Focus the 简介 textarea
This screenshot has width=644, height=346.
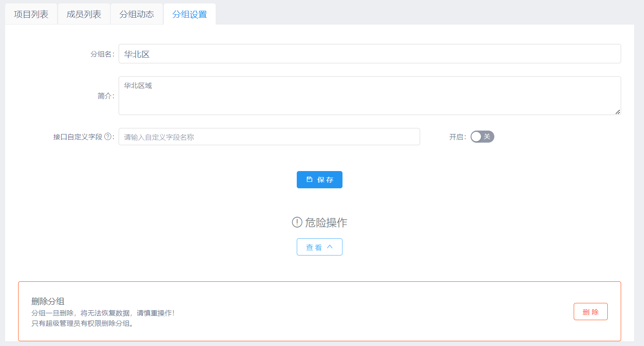370,96
